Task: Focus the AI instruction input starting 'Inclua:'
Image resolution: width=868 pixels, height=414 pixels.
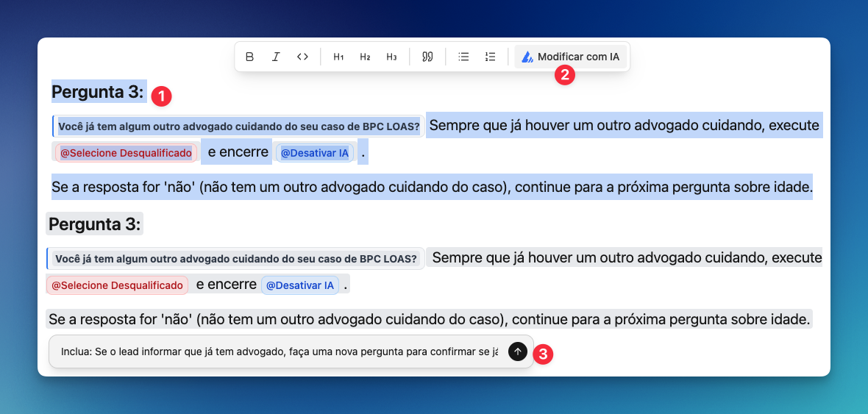Action: (x=280, y=351)
